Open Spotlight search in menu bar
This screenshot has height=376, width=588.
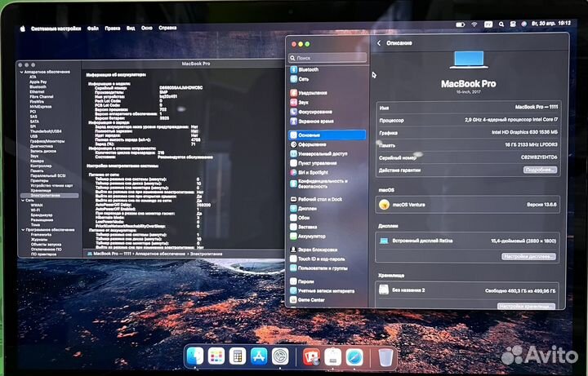(x=501, y=24)
